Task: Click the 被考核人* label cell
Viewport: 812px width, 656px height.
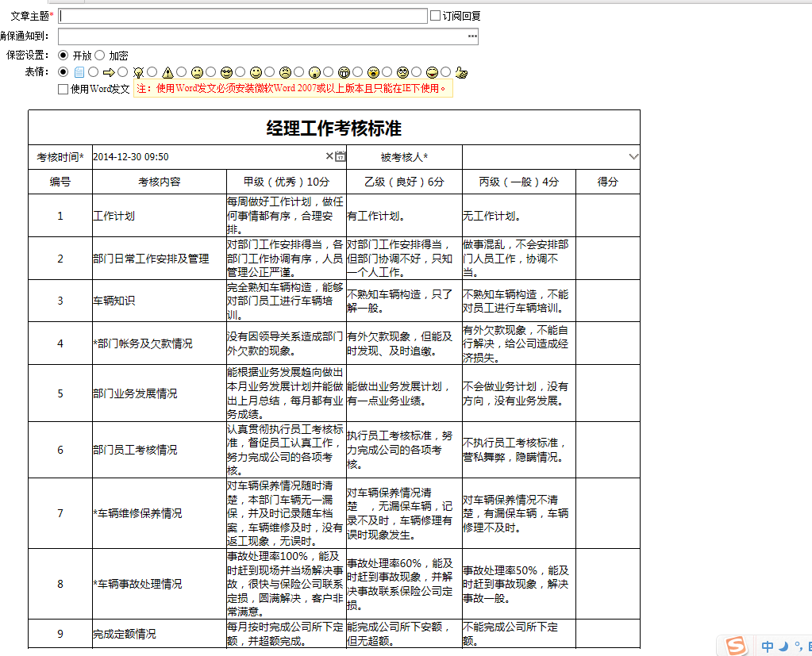Action: pos(404,157)
